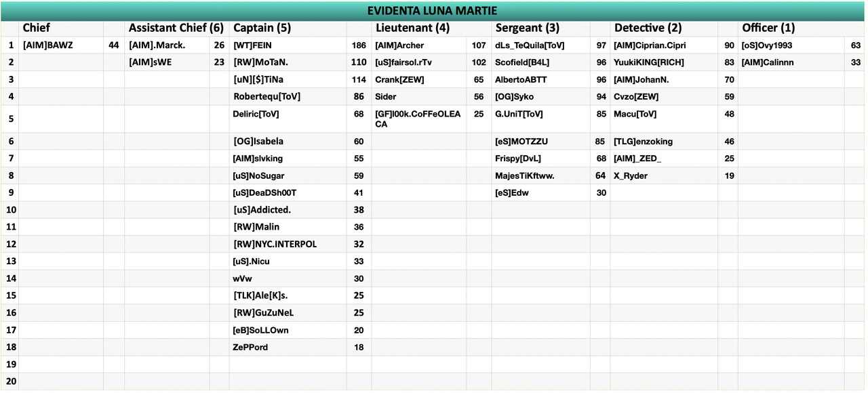Image resolution: width=868 pixels, height=393 pixels.
Task: Click the dLs_TeQuila[ToV] cell
Action: (x=540, y=45)
